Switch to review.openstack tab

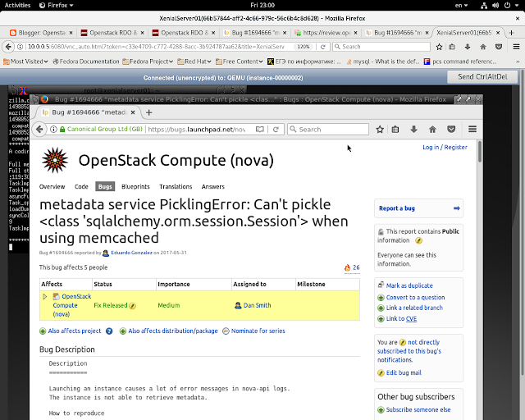326,33
